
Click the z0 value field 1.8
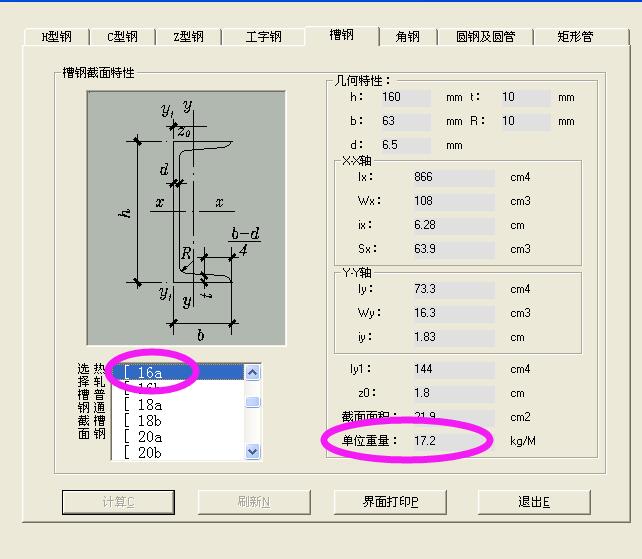pyautogui.click(x=454, y=393)
